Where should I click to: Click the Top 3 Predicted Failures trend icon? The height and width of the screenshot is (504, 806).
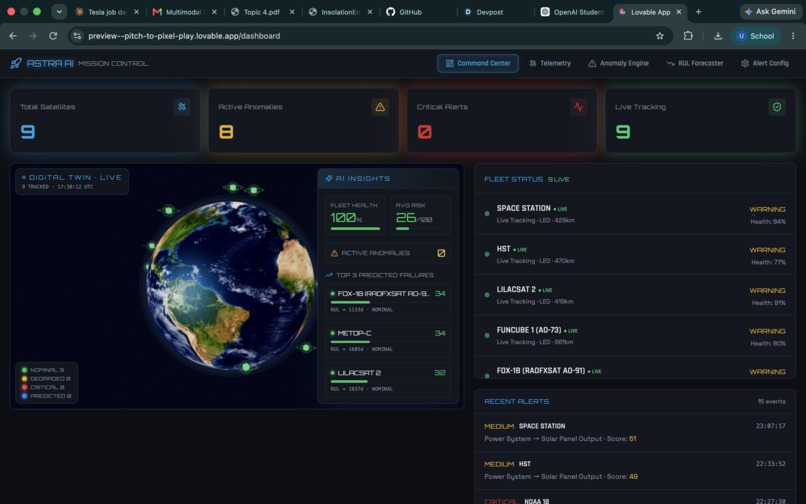(329, 275)
